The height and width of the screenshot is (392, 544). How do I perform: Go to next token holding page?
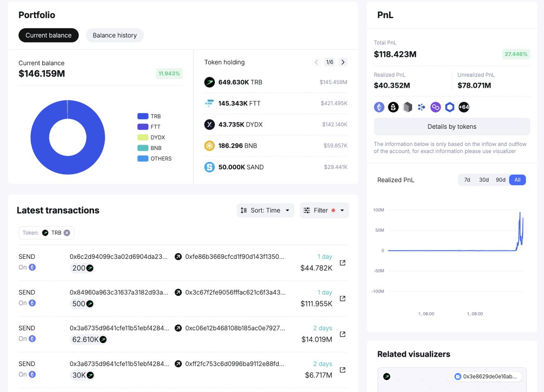click(343, 62)
